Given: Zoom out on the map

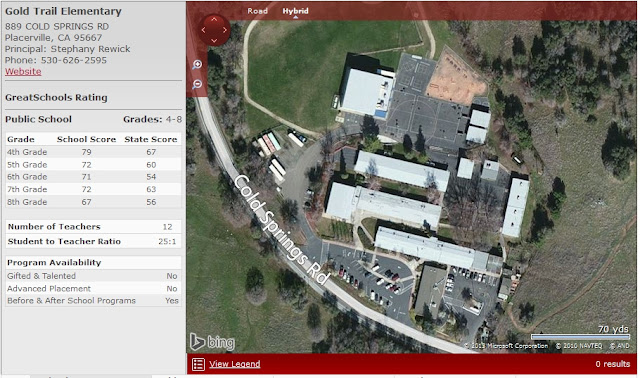Looking at the screenshot, I should point(197,84).
